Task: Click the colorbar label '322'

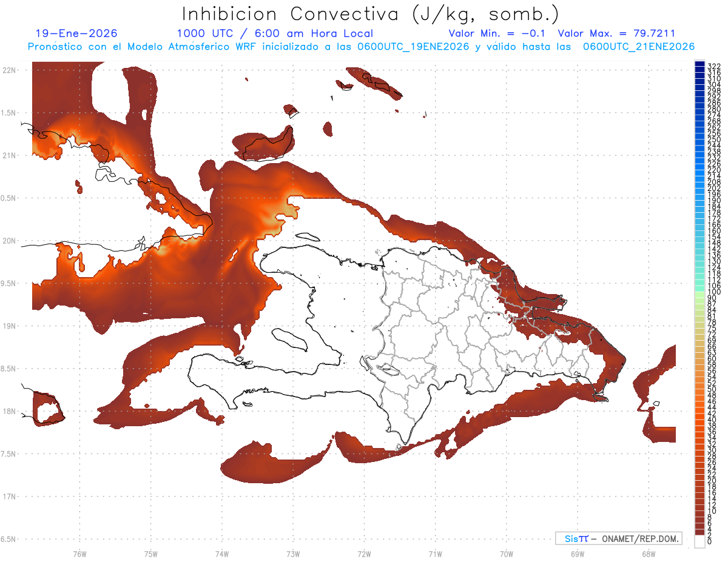Action: click(713, 66)
